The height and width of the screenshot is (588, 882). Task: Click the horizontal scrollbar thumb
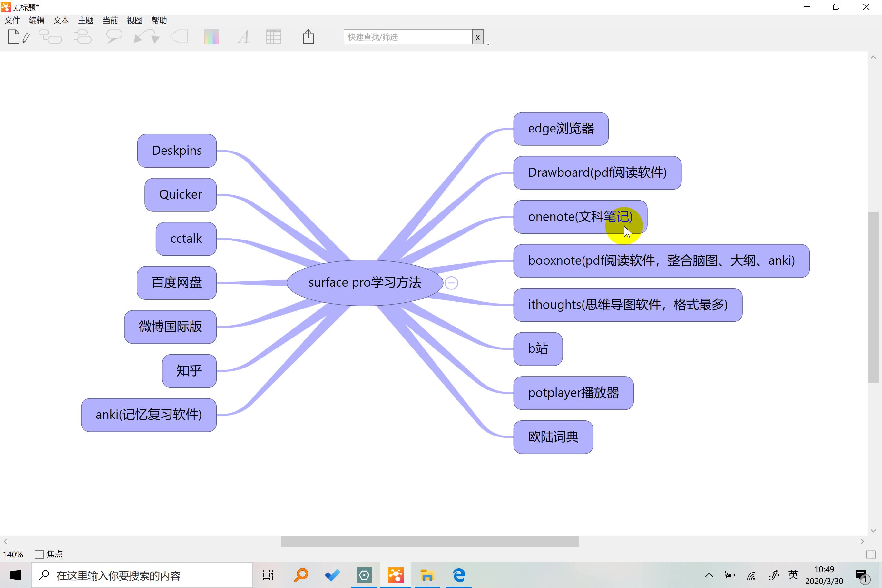[x=430, y=541]
